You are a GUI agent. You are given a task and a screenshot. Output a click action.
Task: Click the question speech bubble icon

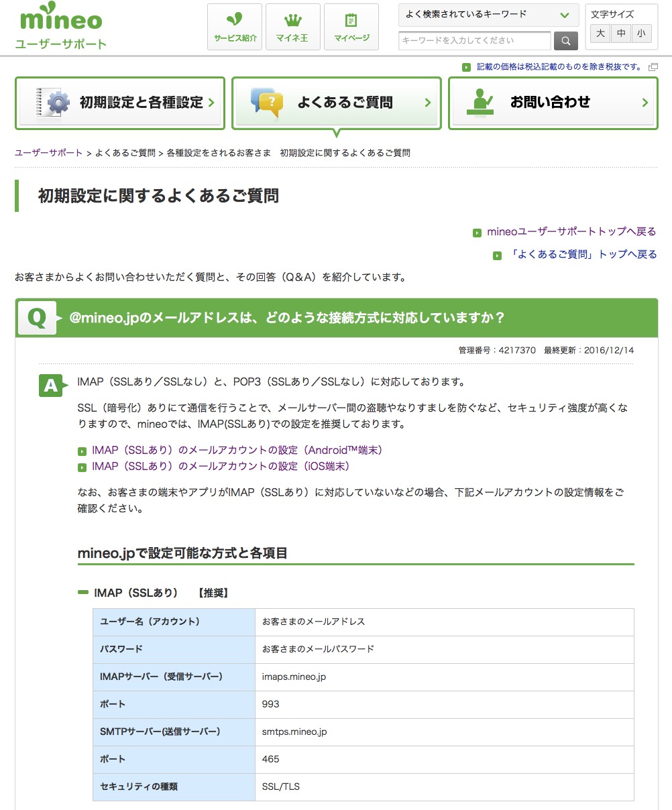point(267,103)
